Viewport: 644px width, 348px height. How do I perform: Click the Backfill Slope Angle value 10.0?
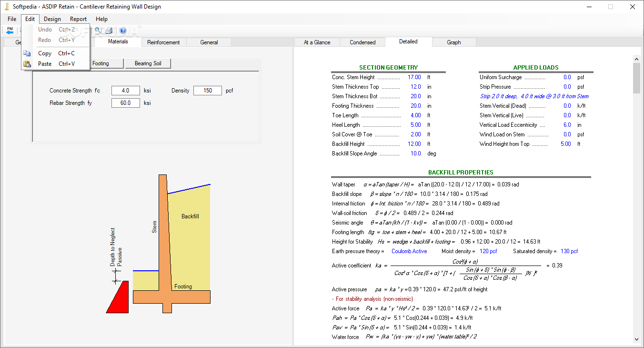416,154
